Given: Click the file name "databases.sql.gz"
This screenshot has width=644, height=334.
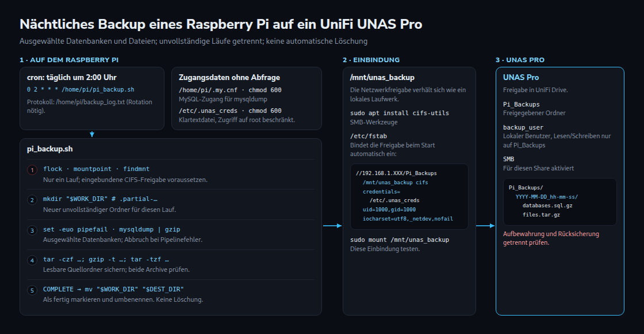Looking at the screenshot, I should pos(547,206).
